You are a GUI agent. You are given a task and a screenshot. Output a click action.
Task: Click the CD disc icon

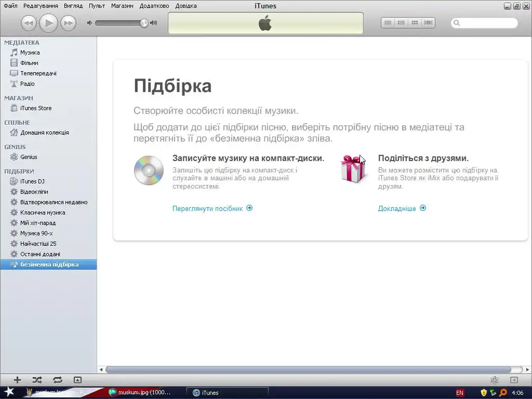(149, 170)
